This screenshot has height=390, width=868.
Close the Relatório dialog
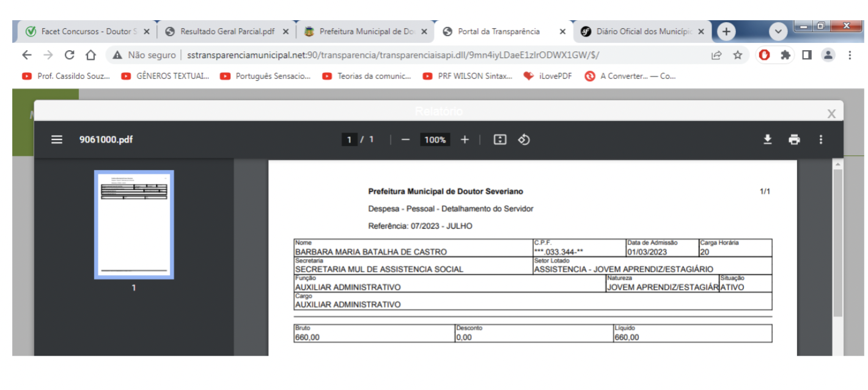pyautogui.click(x=831, y=114)
